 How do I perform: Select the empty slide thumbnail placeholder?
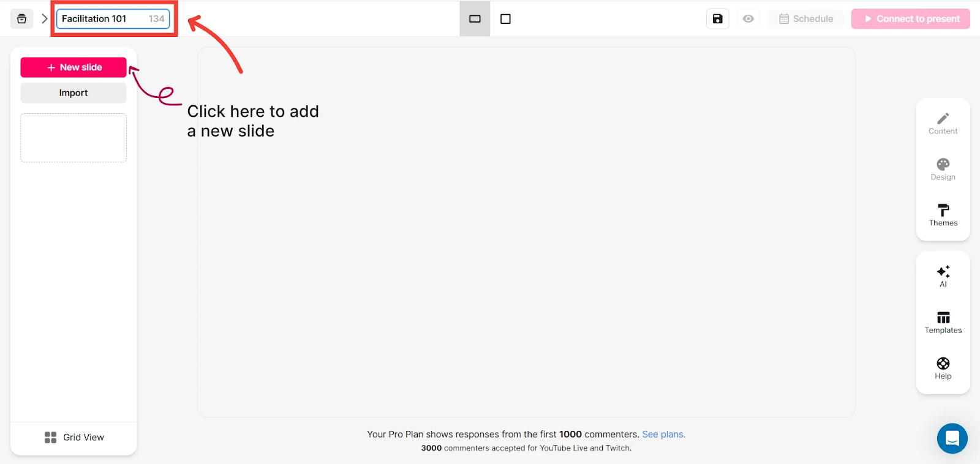[x=73, y=138]
